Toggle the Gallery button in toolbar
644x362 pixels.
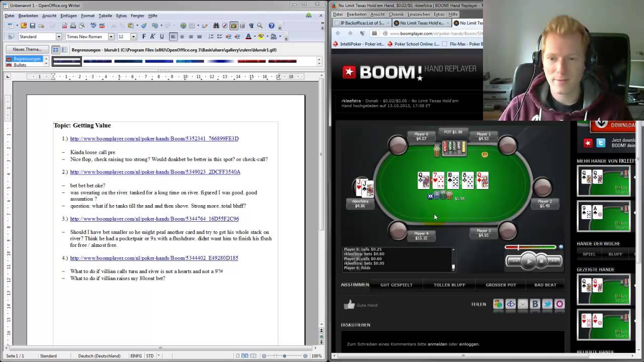click(234, 26)
